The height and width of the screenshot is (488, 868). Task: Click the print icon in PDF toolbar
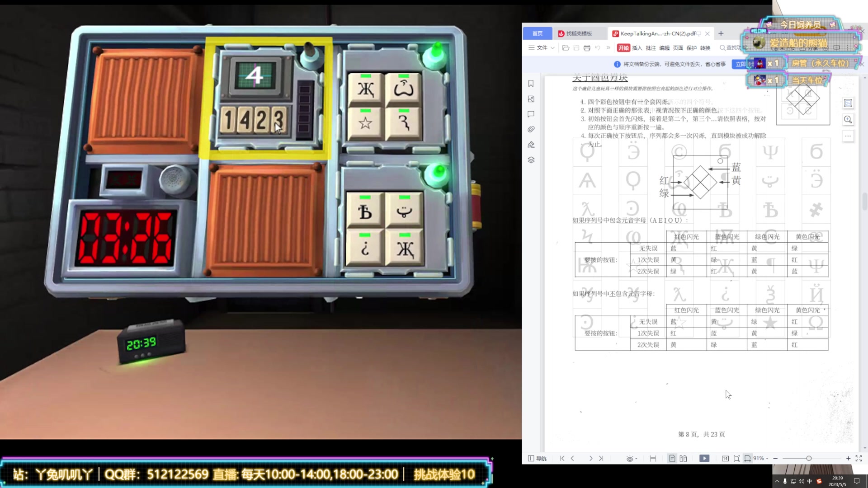pos(587,48)
